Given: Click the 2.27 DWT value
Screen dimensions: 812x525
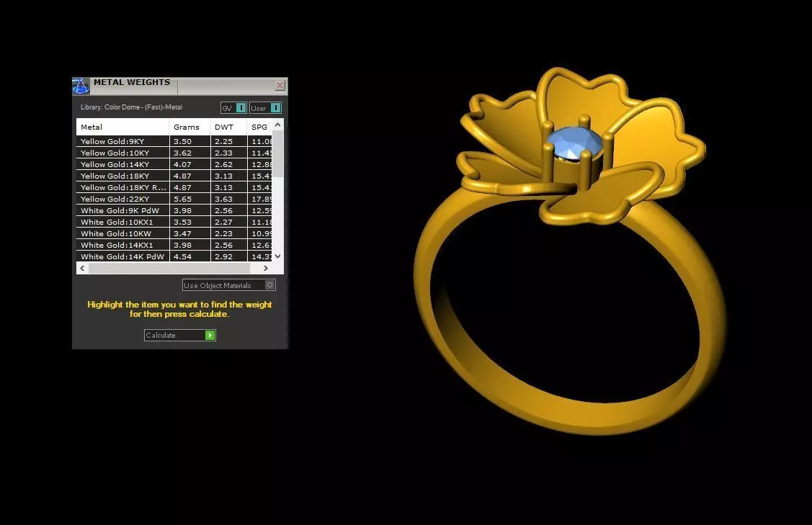Looking at the screenshot, I should [223, 222].
